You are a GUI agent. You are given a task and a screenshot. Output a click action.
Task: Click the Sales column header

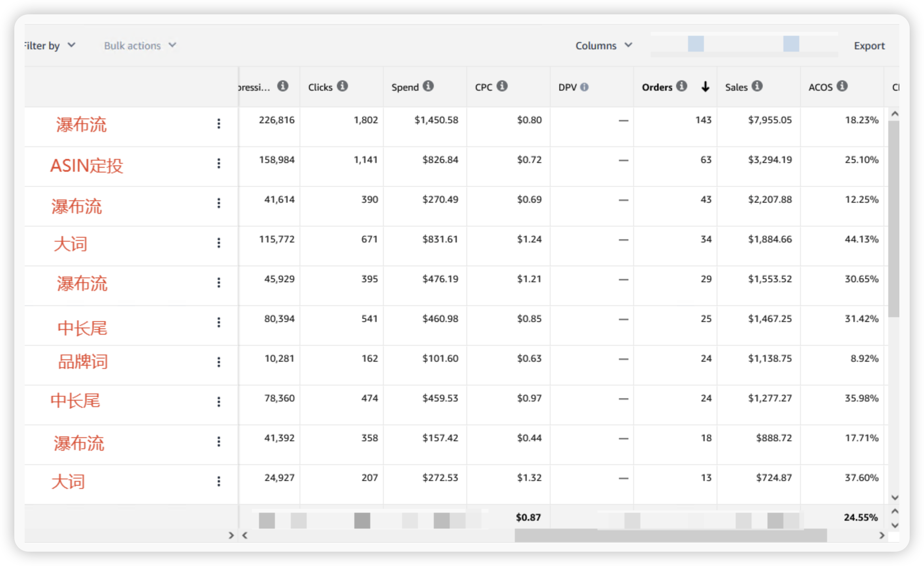point(736,87)
